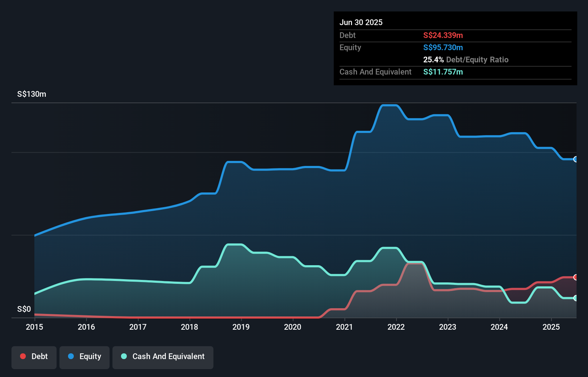Viewport: 588px width, 377px height.
Task: Select the Debt endpoint marker on chart
Action: (x=575, y=277)
